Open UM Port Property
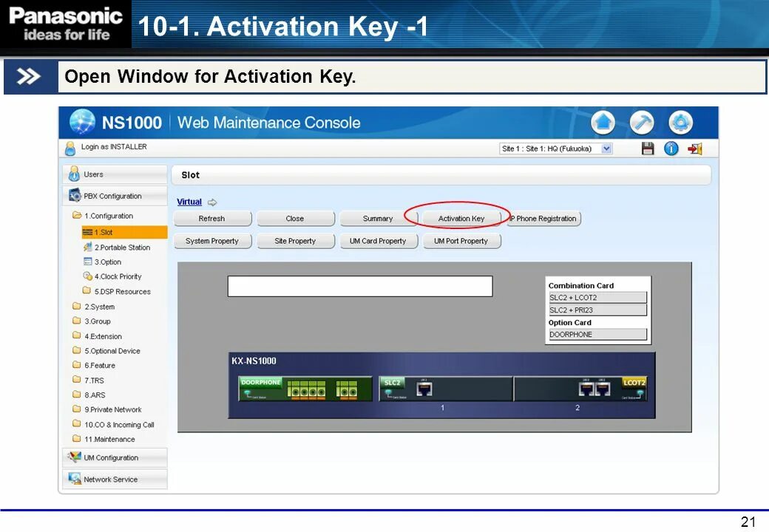769x532 pixels. coord(461,241)
